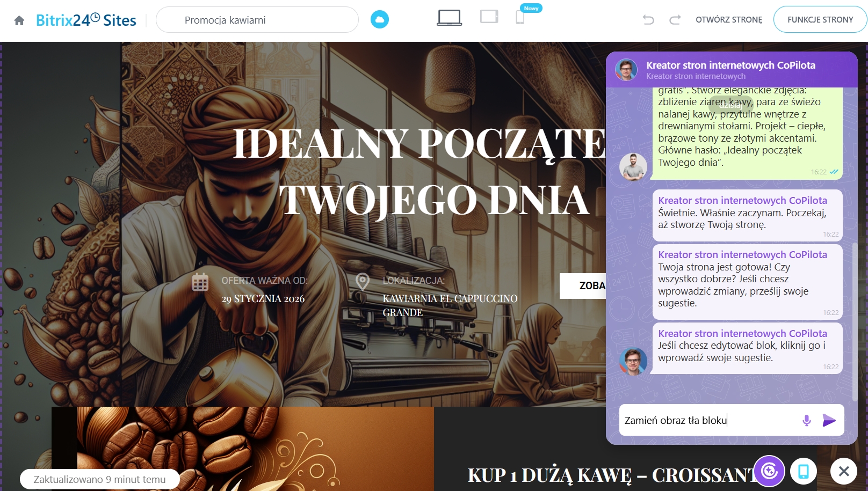Switch to tablet preview mode
The width and height of the screenshot is (868, 491).
click(x=489, y=17)
